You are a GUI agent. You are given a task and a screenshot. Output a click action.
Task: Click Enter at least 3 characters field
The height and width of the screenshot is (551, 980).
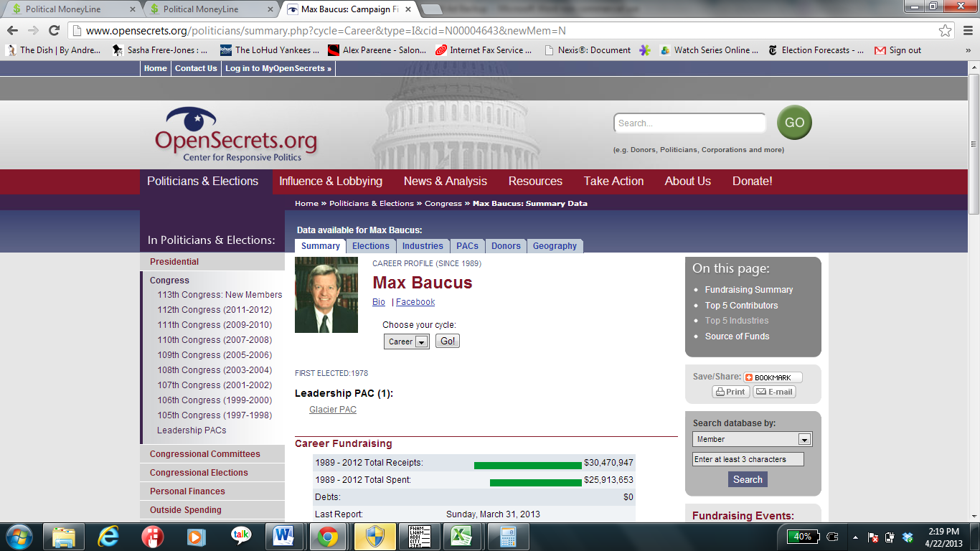pyautogui.click(x=748, y=459)
